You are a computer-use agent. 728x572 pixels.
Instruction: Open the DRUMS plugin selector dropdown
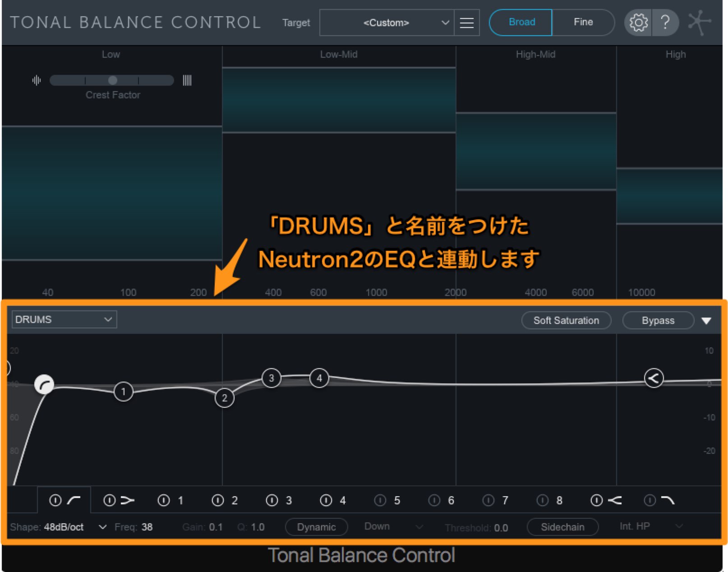pos(64,319)
